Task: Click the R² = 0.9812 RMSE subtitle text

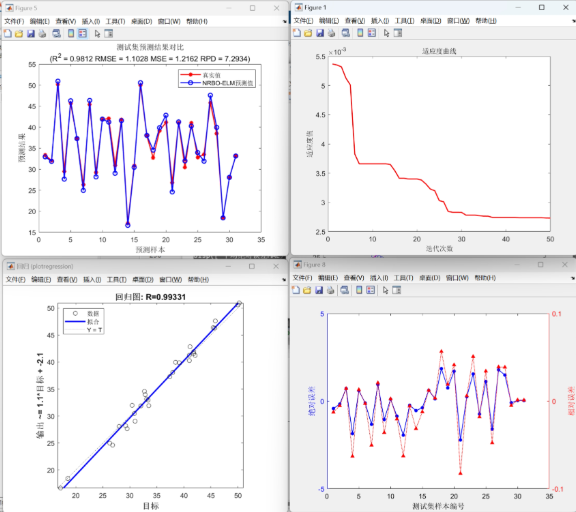Action: 150,58
